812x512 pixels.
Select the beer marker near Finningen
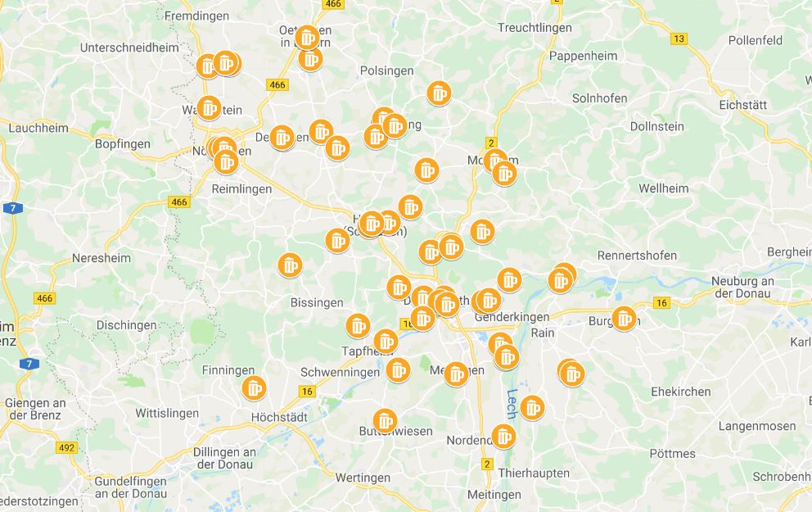pos(254,388)
